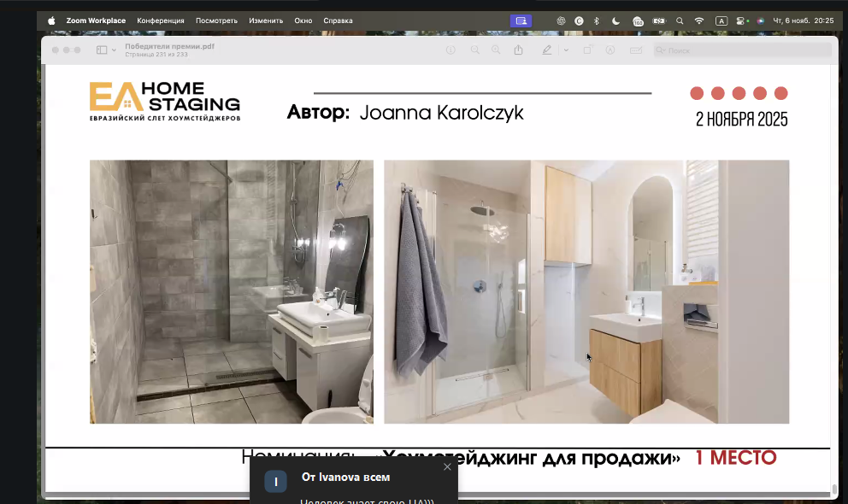Open the ChatGPT menu bar icon
848x504 pixels.
click(561, 21)
